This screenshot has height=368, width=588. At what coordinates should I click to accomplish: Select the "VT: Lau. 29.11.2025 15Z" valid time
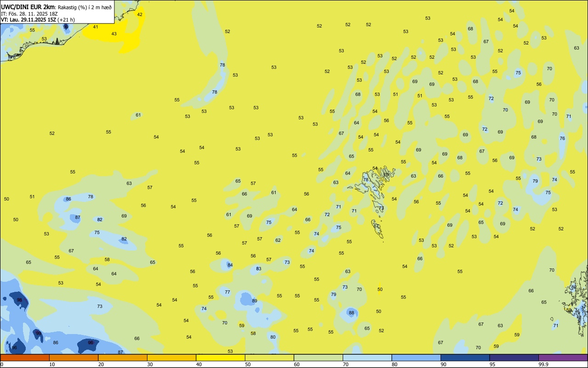[x=28, y=20]
